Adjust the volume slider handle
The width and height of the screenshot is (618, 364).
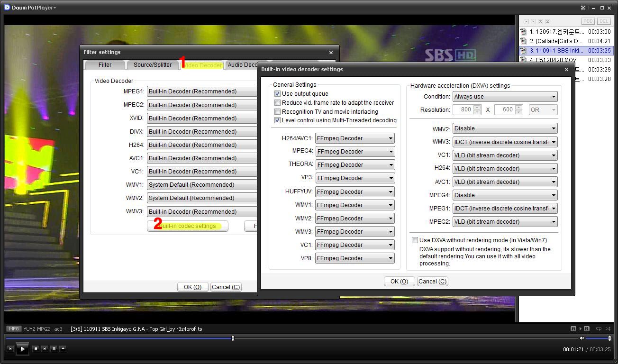click(609, 338)
